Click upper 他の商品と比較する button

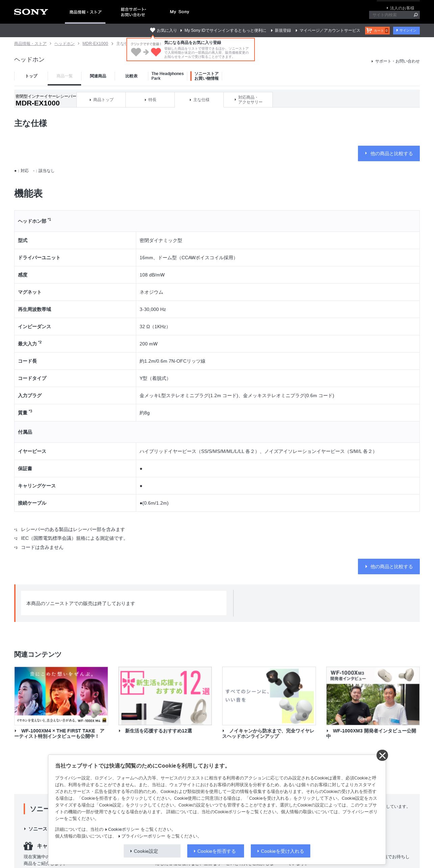[389, 153]
